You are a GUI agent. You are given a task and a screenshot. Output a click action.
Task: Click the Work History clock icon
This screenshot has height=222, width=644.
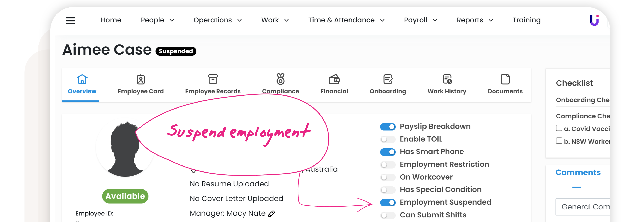coord(447,79)
